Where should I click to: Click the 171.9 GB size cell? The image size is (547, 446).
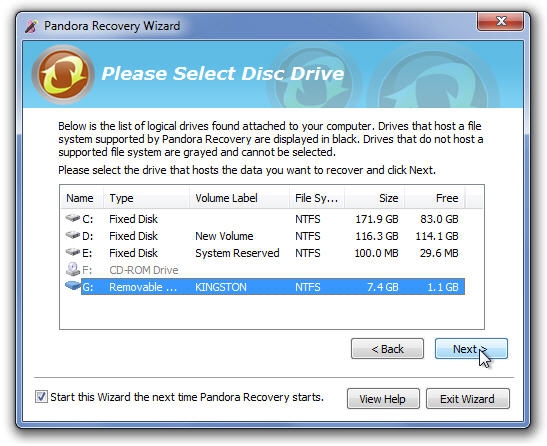[x=377, y=219]
